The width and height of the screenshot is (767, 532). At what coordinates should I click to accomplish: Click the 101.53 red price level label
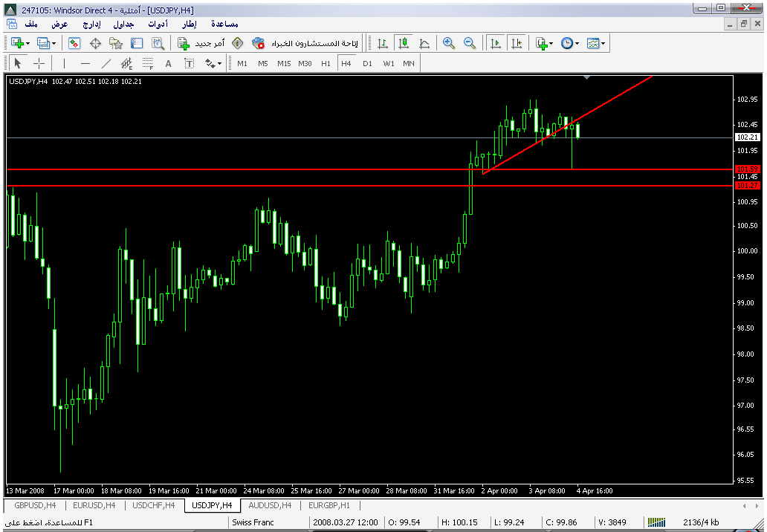(x=746, y=169)
